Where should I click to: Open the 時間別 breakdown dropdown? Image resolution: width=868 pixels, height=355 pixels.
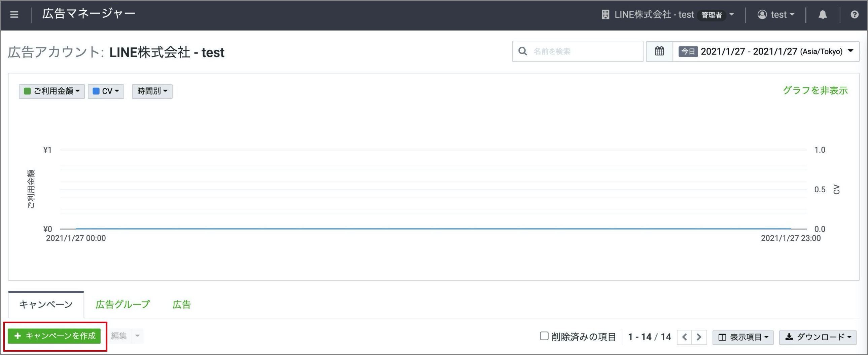pos(152,91)
